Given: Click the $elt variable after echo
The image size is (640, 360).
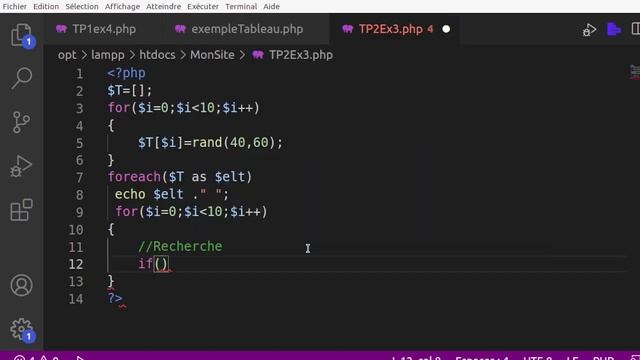Looking at the screenshot, I should coord(168,194).
